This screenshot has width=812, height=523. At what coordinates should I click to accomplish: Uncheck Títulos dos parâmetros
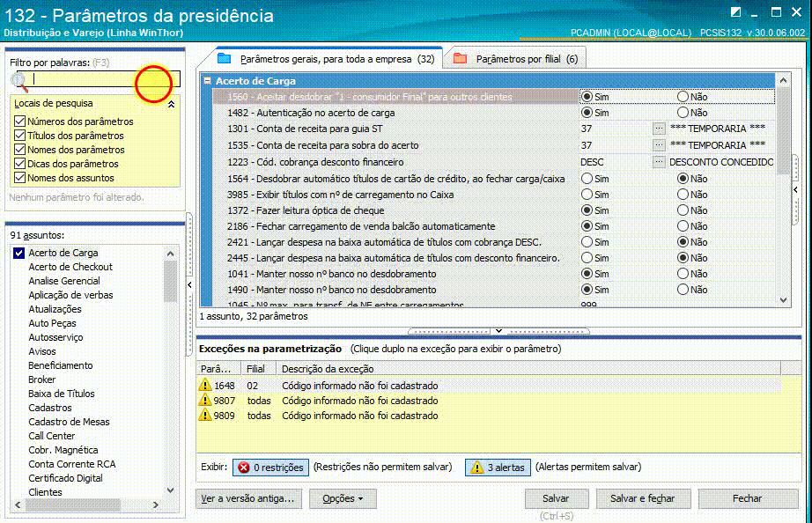(x=19, y=135)
